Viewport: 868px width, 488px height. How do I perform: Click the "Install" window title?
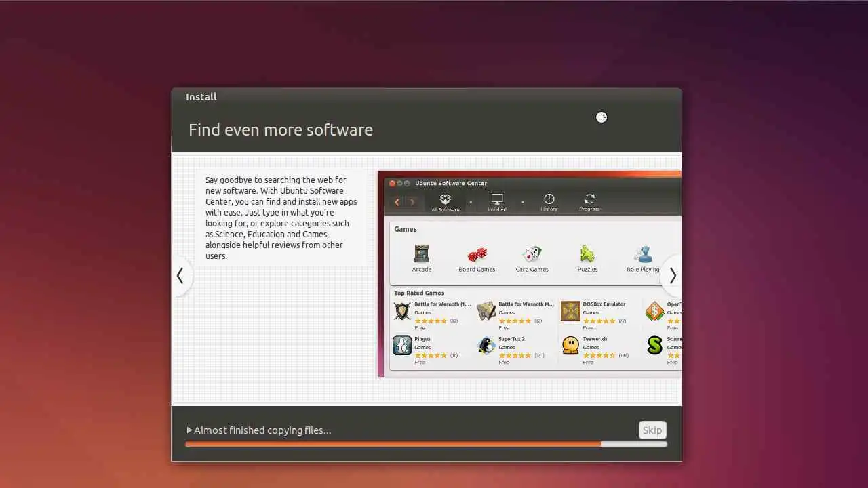coord(201,97)
